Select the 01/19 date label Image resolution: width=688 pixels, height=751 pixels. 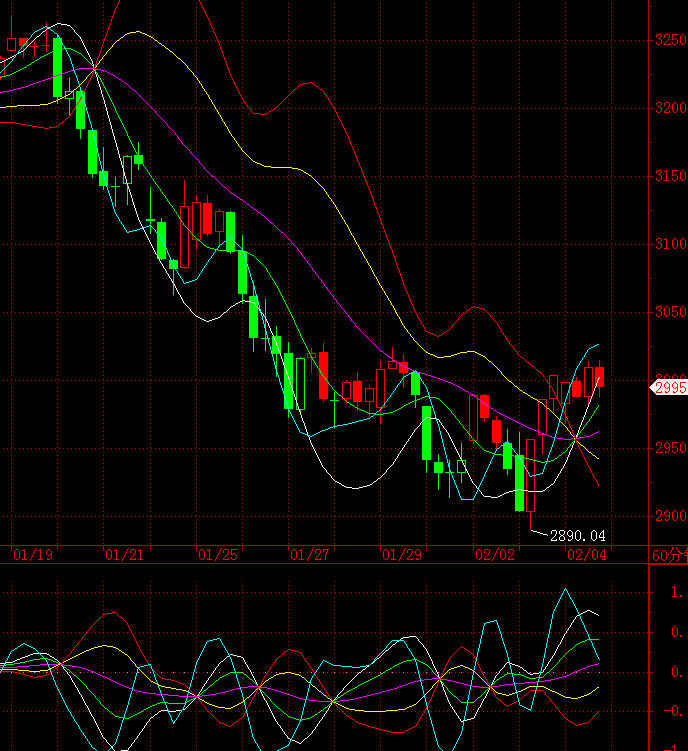pos(33,555)
